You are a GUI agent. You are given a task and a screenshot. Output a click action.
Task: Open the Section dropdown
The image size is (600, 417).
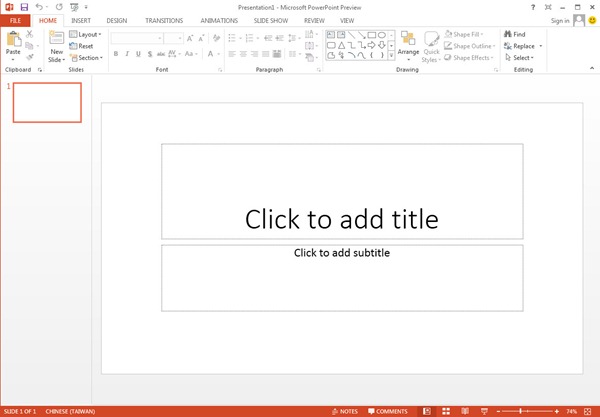pyautogui.click(x=89, y=58)
